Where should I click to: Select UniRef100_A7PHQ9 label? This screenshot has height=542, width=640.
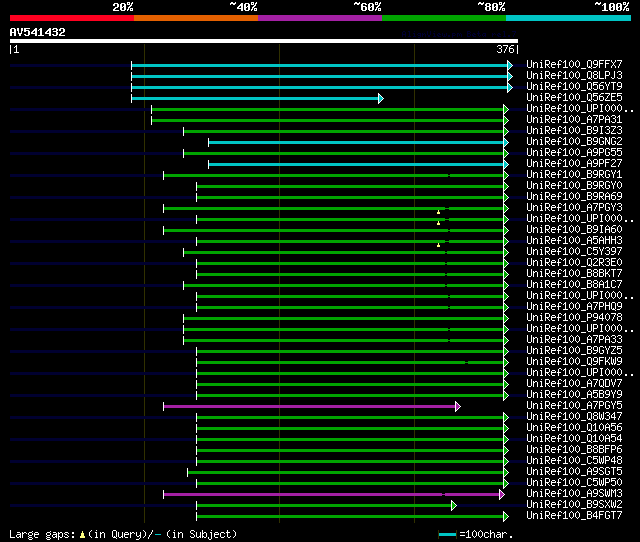[574, 307]
